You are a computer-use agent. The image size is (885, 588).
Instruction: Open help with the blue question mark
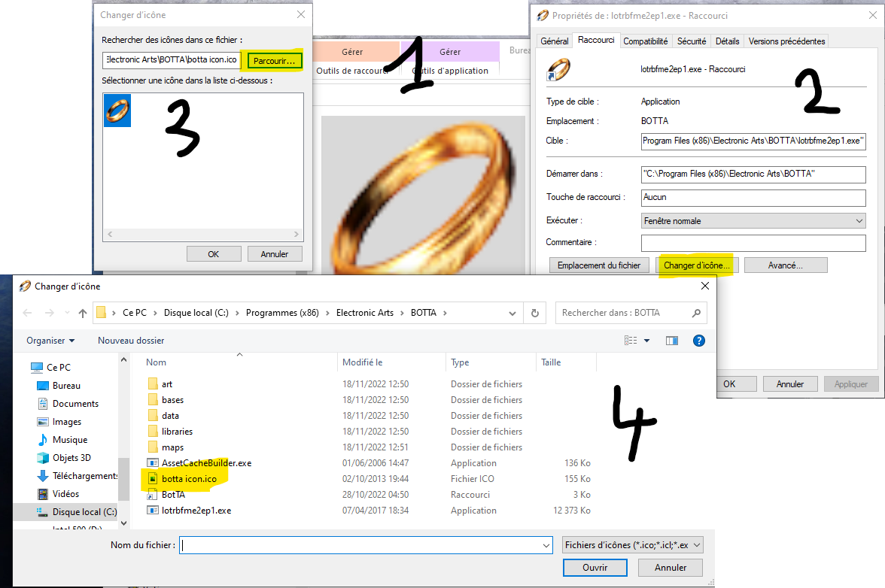(x=698, y=341)
